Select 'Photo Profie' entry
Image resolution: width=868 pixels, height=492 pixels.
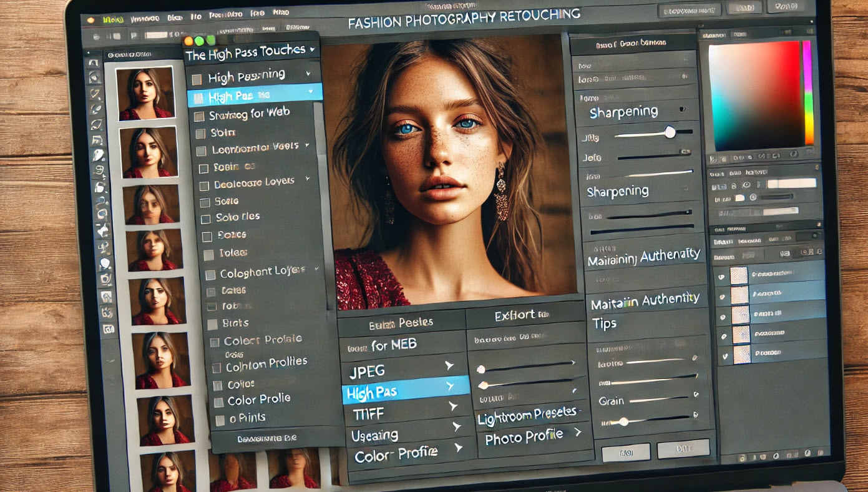point(524,438)
